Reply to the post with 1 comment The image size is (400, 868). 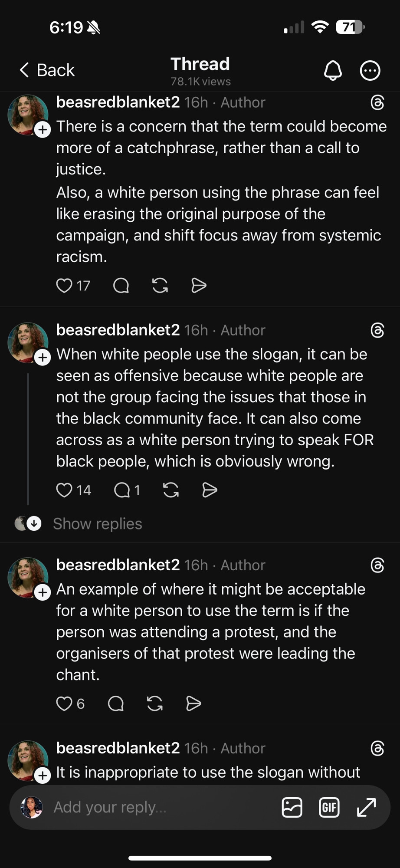pos(122,490)
